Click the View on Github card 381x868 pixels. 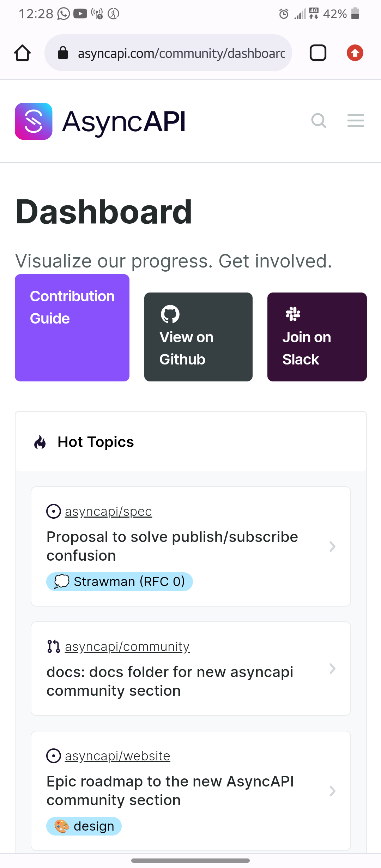[198, 337]
